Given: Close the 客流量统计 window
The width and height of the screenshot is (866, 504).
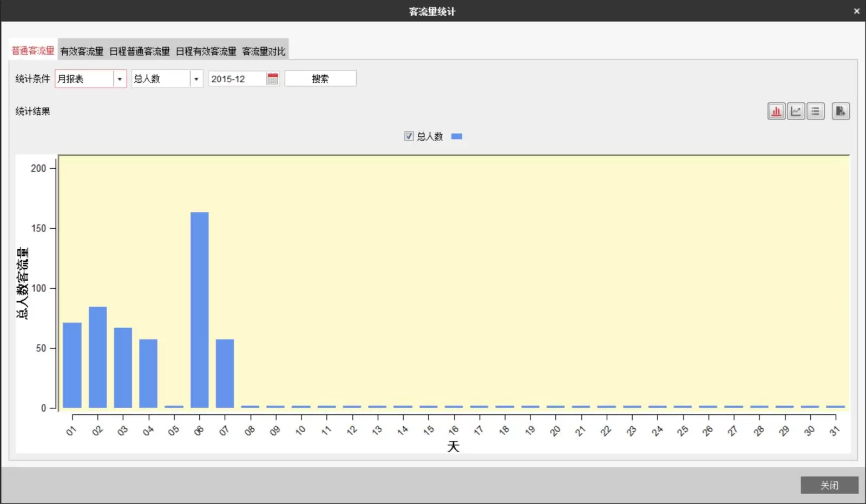Looking at the screenshot, I should 856,11.
